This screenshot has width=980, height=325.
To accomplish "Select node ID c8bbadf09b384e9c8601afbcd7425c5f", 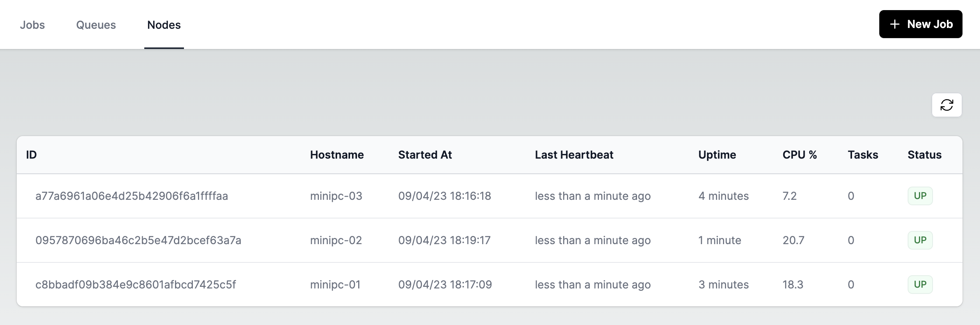I will click(136, 285).
